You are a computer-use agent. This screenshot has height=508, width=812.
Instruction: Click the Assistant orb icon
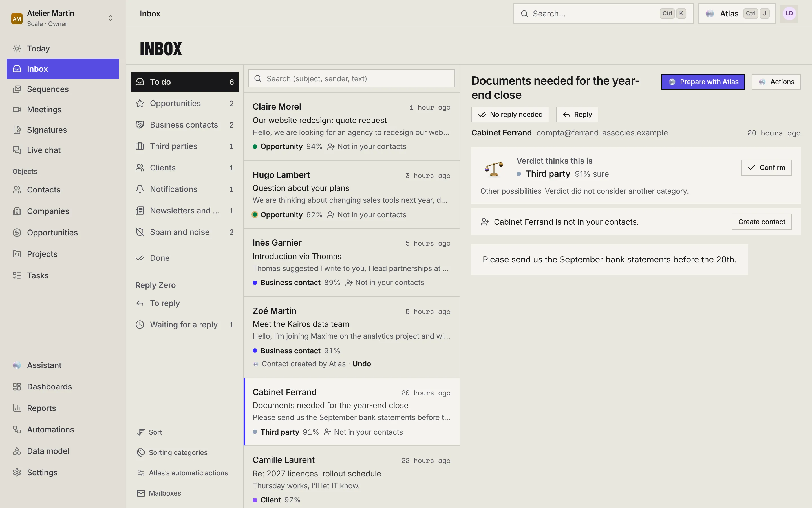(17, 365)
